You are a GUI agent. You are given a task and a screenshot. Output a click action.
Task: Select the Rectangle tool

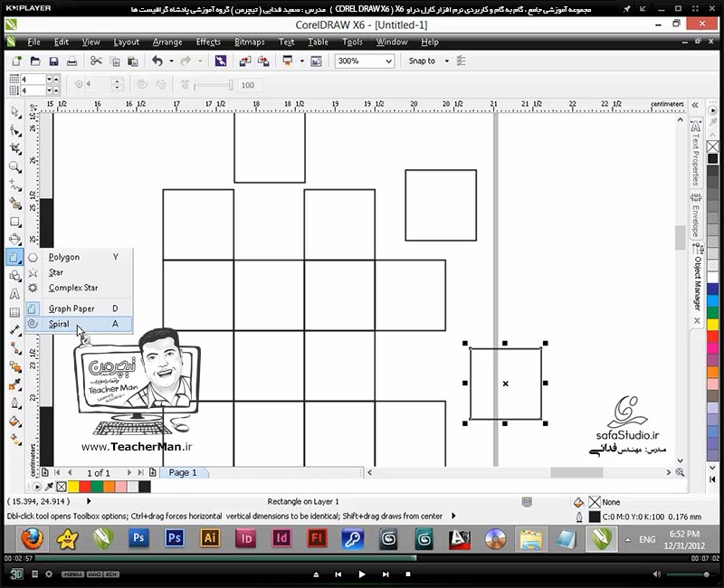coord(15,222)
